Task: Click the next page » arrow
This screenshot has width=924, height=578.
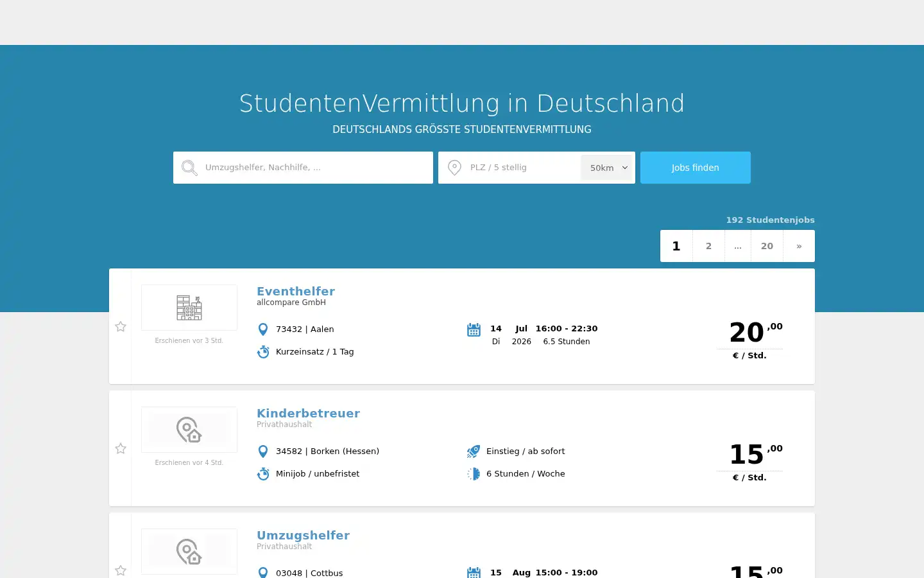Action: (x=799, y=246)
